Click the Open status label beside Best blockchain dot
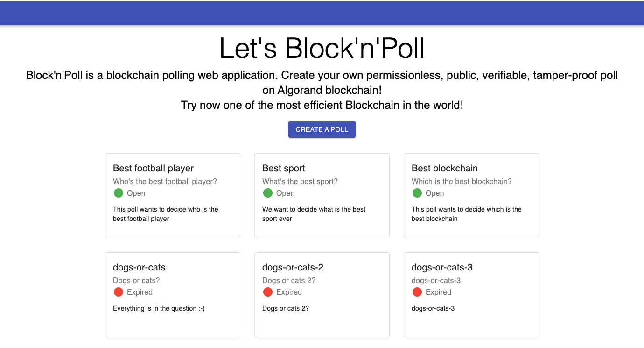Viewport: 644px width, 348px height. coord(435,193)
